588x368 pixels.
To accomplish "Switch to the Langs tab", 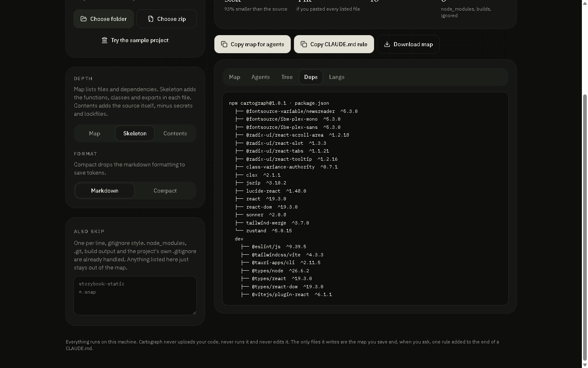I will [x=337, y=77].
